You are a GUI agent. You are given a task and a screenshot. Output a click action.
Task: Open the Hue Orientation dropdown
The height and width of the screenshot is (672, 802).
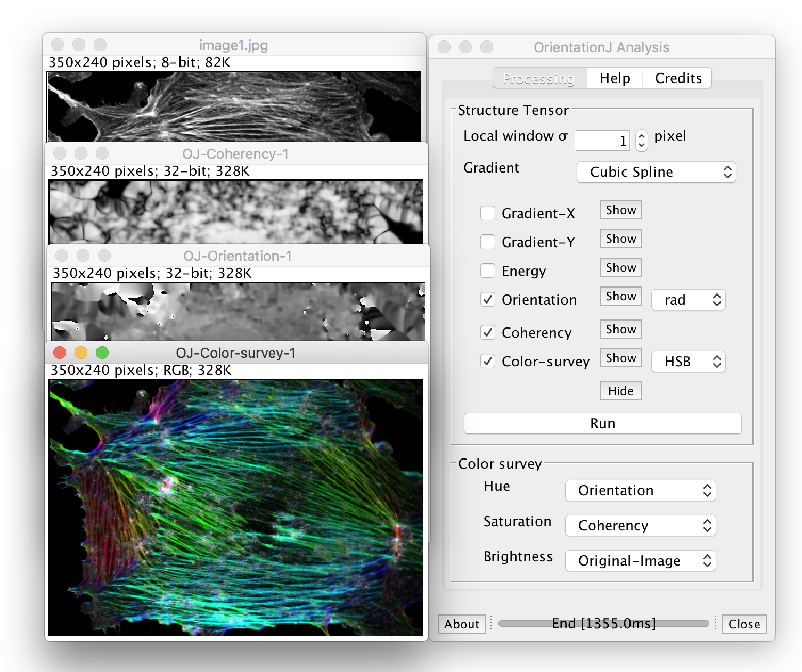(x=640, y=490)
